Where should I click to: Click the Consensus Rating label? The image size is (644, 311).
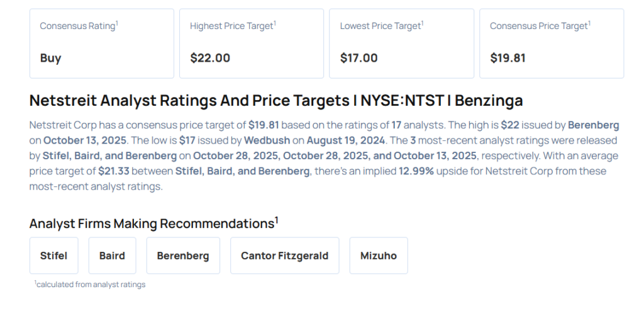point(77,26)
